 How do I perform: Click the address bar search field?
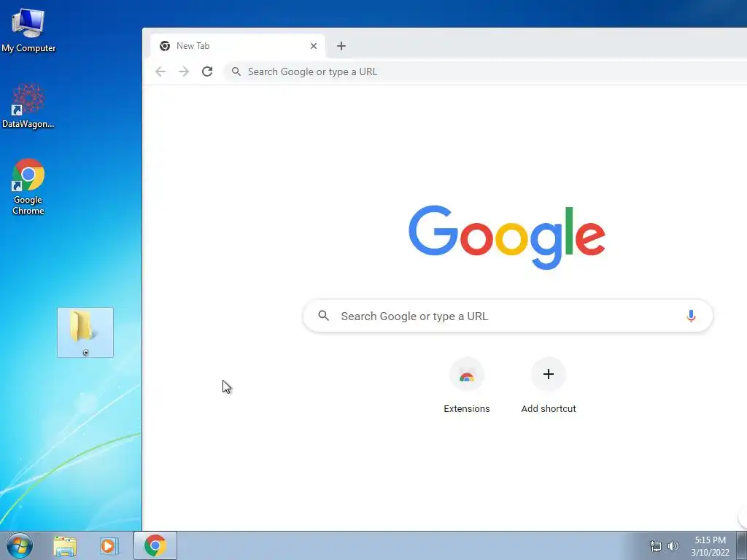[x=486, y=71]
